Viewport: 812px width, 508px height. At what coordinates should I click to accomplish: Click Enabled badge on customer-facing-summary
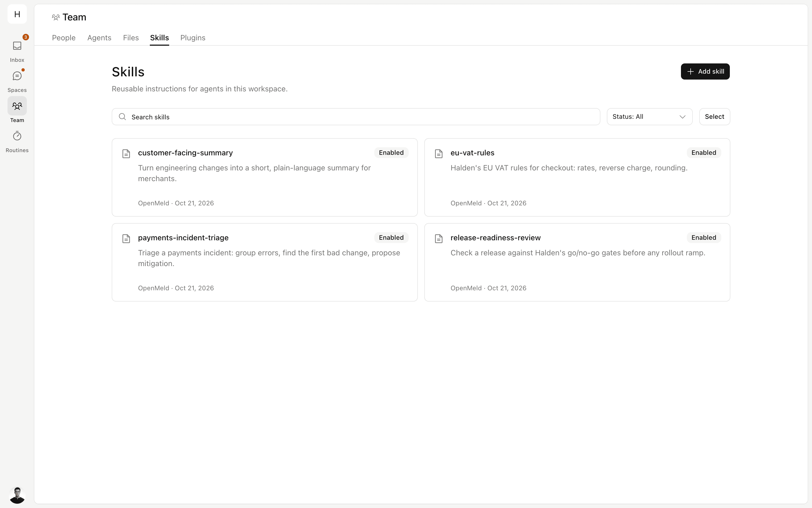391,153
